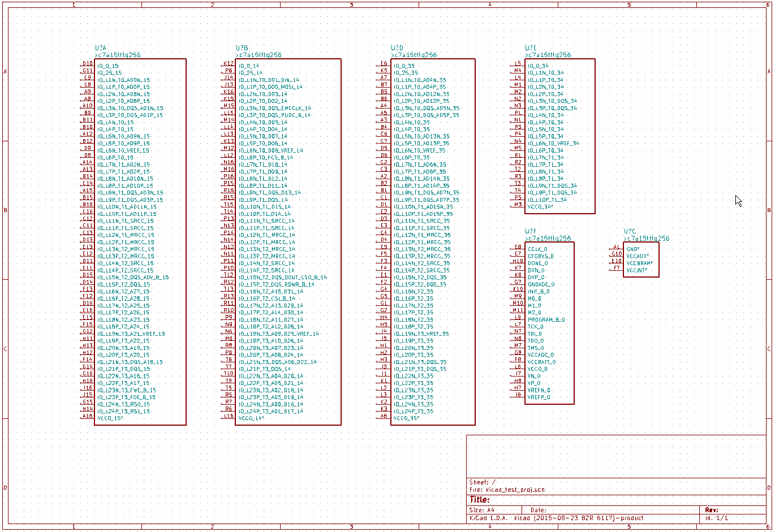The image size is (775, 532).
Task: Select the U?B reference label
Action: pyautogui.click(x=242, y=49)
